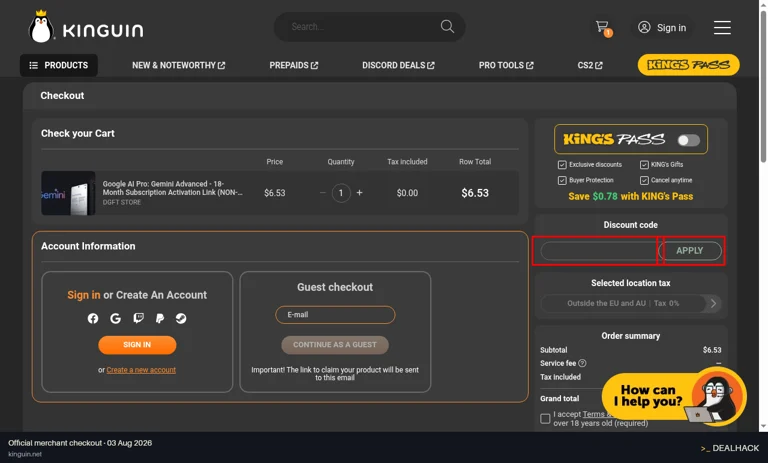Toggle the Buyer Protection checkbox
Image resolution: width=768 pixels, height=463 pixels.
(562, 180)
